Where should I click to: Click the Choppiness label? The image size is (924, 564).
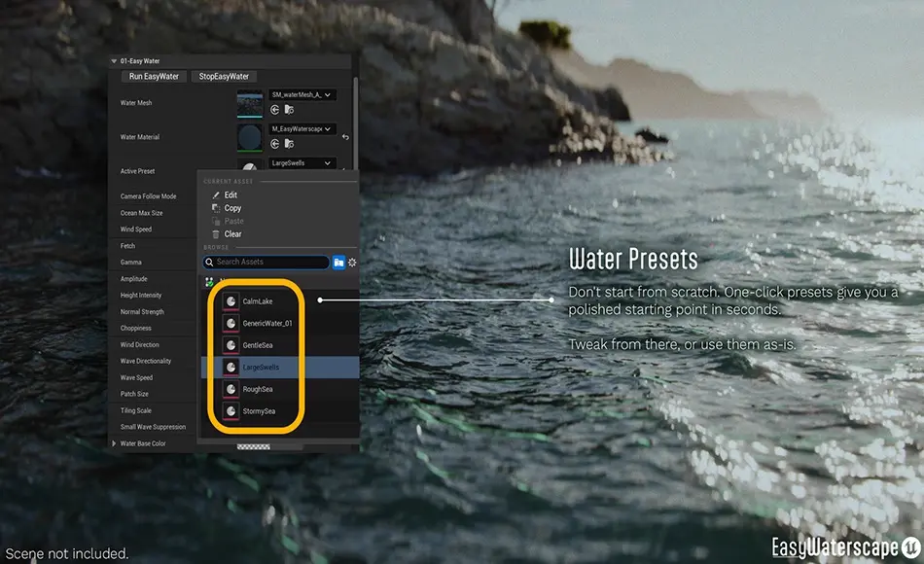135,329
